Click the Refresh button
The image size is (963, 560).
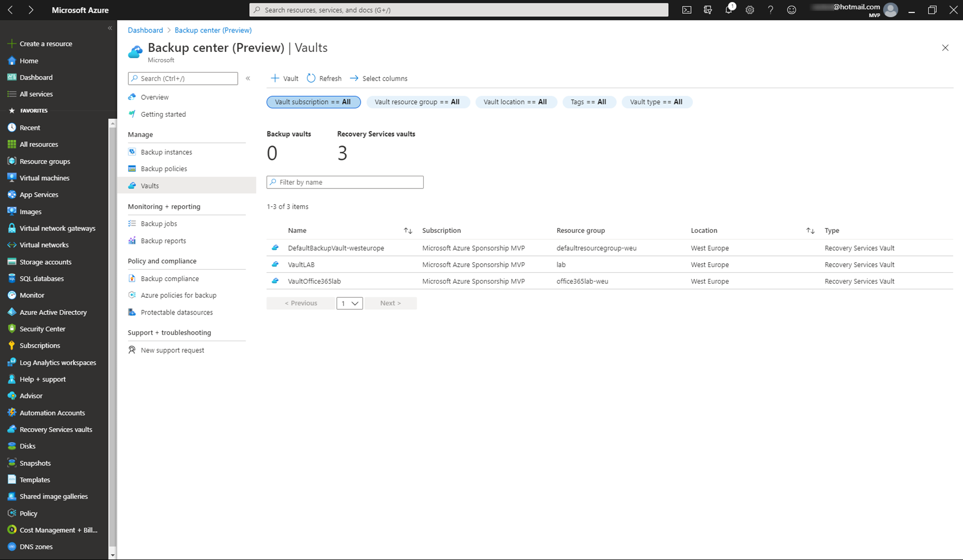point(324,79)
